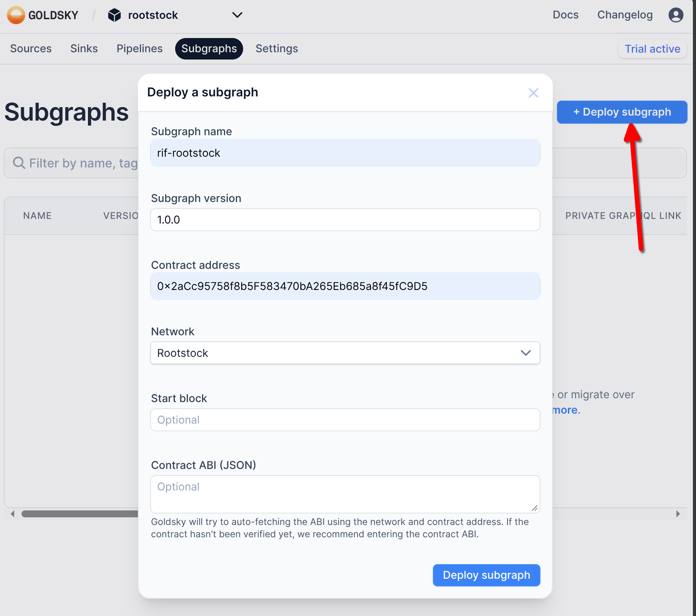Select the Sinks tab
The image size is (696, 616).
pos(84,48)
